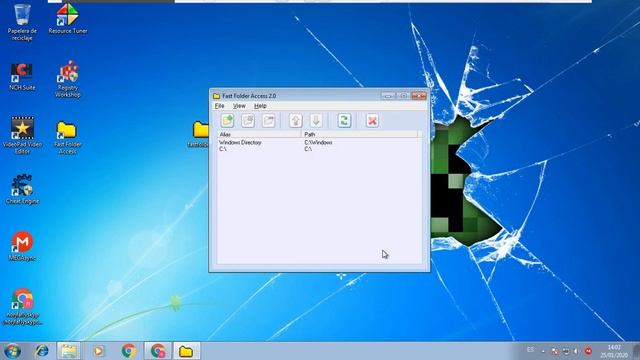
Task: Open the Windows Start button
Action: [12, 351]
